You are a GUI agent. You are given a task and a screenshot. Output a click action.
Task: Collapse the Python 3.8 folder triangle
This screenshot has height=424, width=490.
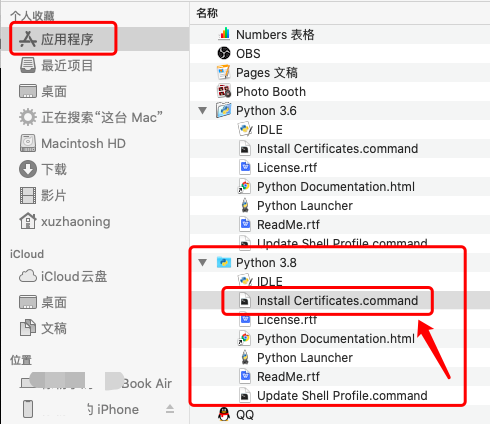point(203,262)
